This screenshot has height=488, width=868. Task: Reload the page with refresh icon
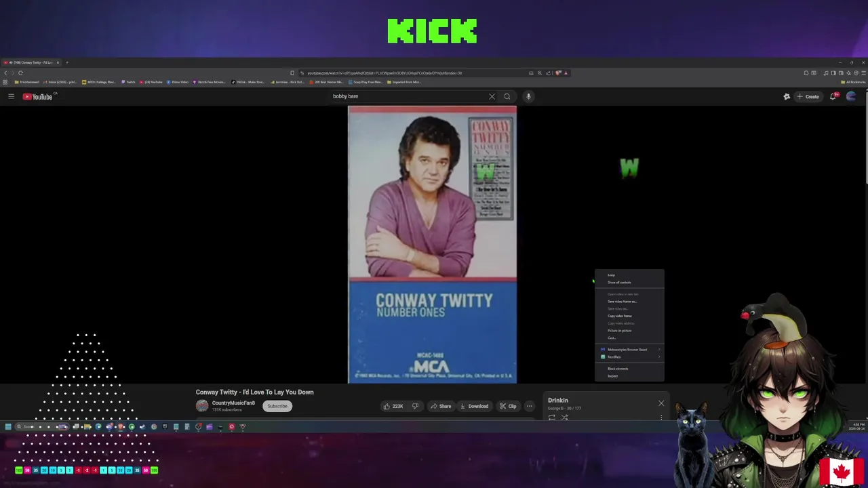[20, 73]
